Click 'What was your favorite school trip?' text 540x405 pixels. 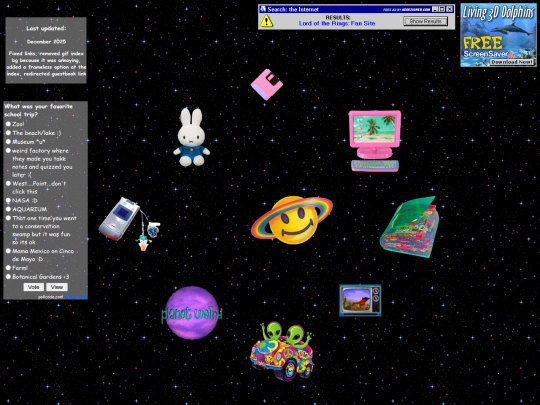[x=39, y=110]
